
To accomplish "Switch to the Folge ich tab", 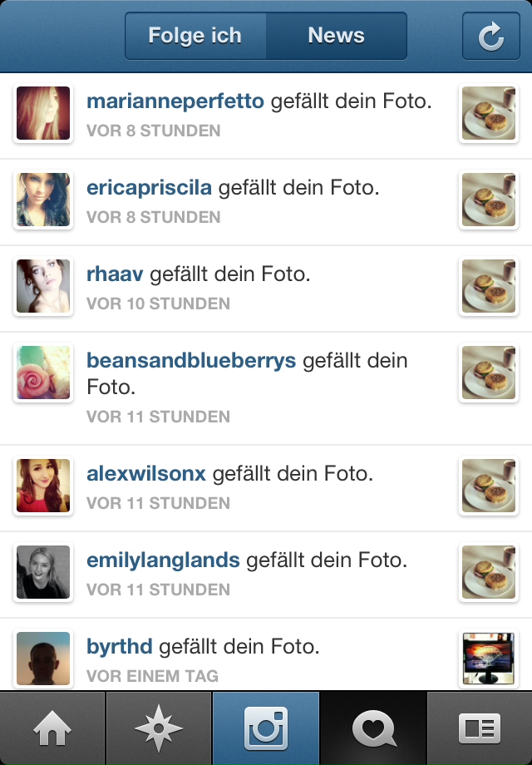I will click(x=195, y=36).
